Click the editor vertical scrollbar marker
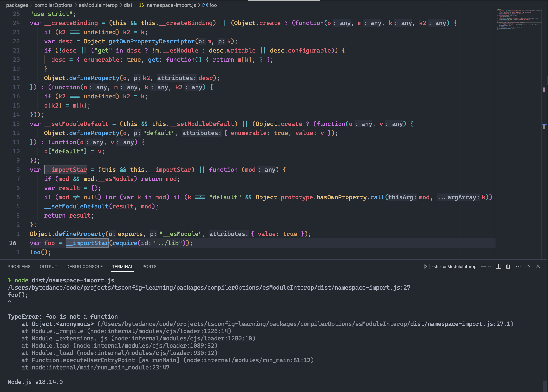The height and width of the screenshot is (392, 548). (544, 90)
